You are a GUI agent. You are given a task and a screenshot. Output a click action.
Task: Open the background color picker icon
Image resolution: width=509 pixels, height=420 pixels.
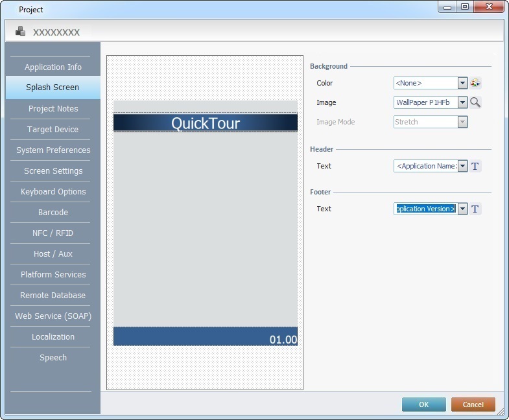[475, 83]
